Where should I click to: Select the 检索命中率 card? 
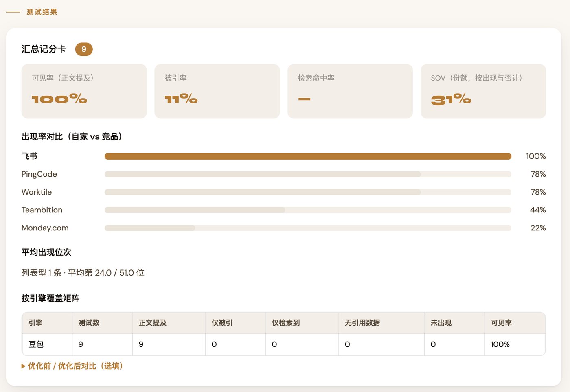(350, 91)
